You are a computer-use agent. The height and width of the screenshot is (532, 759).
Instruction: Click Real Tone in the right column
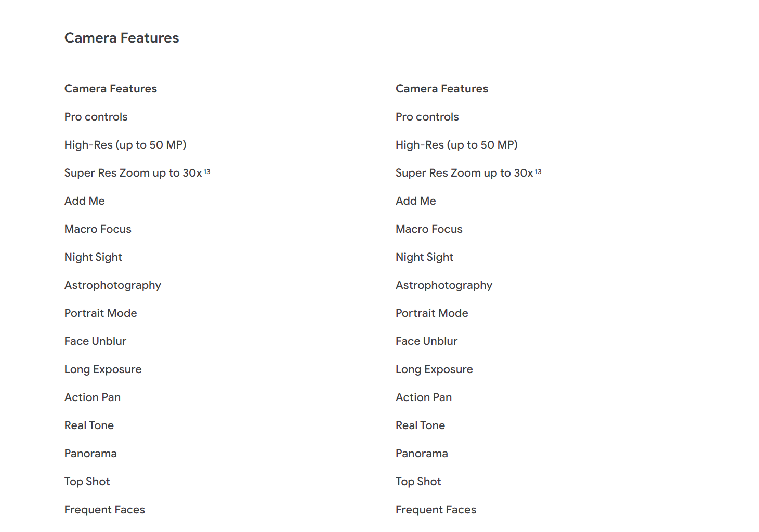click(420, 425)
